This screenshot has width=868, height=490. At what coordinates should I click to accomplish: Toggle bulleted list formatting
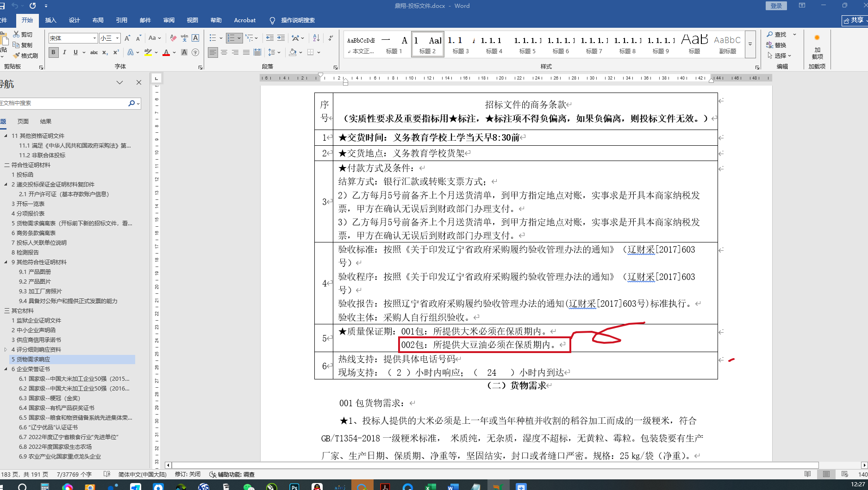point(212,38)
